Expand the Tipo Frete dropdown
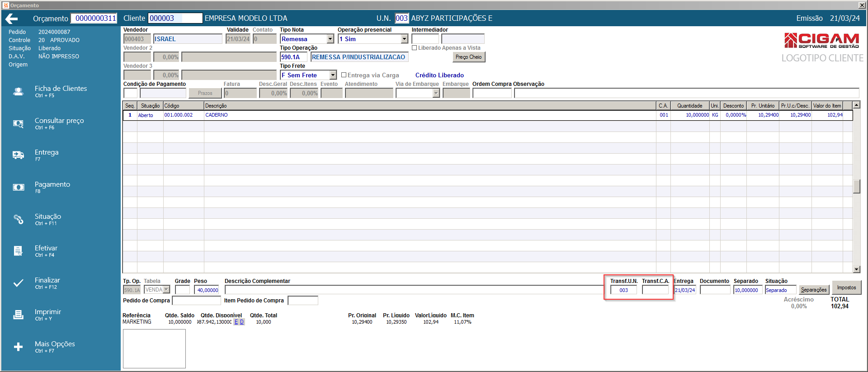868x372 pixels. pos(333,75)
